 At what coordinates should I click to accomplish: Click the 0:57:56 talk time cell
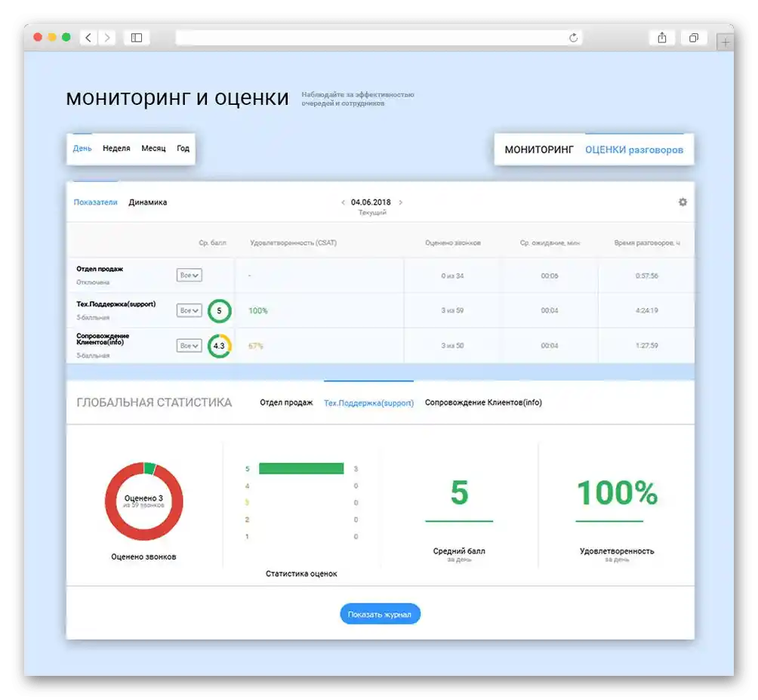pos(647,276)
